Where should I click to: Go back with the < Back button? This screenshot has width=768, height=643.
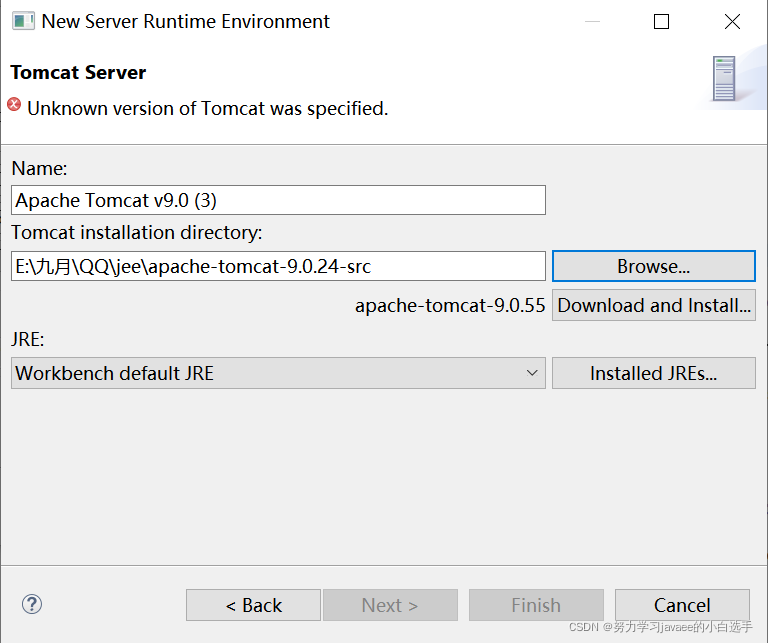(253, 605)
